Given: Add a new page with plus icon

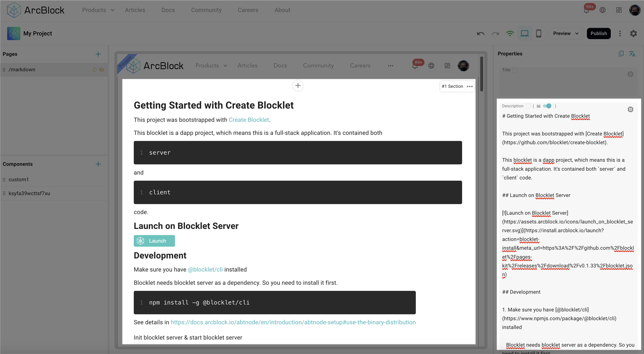Looking at the screenshot, I should pos(98,54).
